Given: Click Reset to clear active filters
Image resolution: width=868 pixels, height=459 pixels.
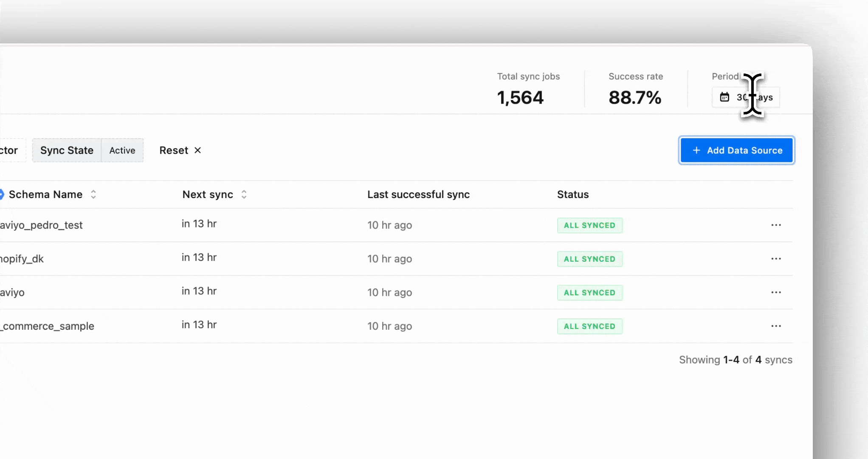Looking at the screenshot, I should [x=174, y=150].
